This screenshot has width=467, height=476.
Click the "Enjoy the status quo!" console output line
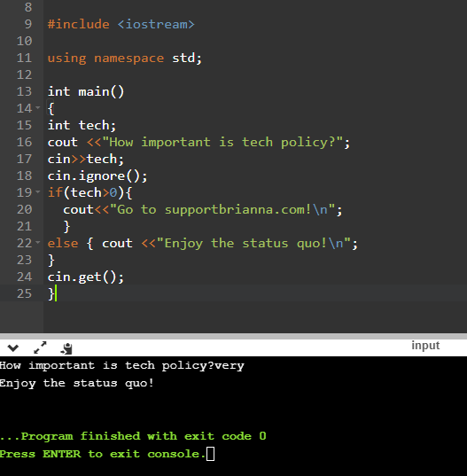tap(77, 383)
